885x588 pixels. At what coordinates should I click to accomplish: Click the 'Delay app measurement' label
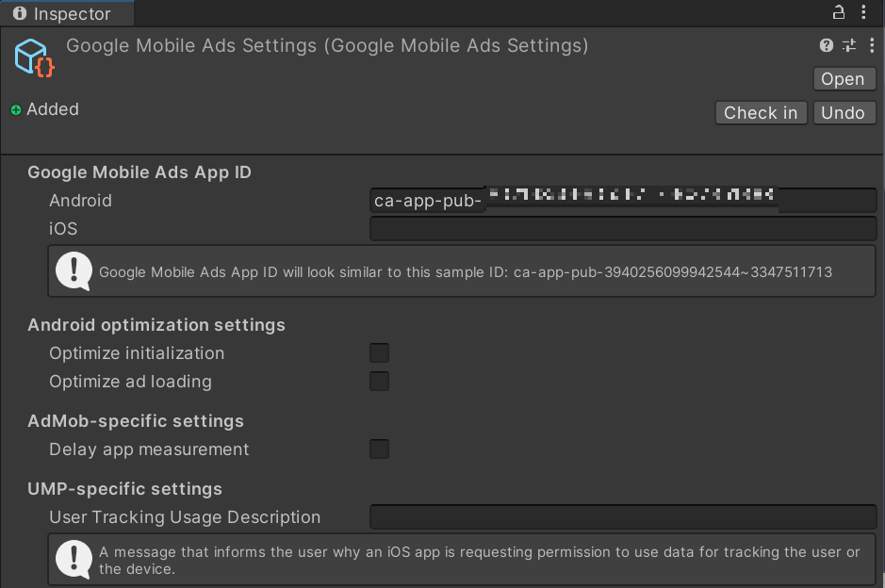click(x=149, y=449)
